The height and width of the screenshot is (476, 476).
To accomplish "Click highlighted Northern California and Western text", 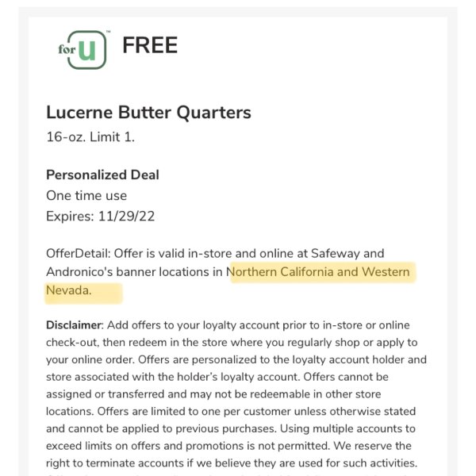I will (x=319, y=271).
